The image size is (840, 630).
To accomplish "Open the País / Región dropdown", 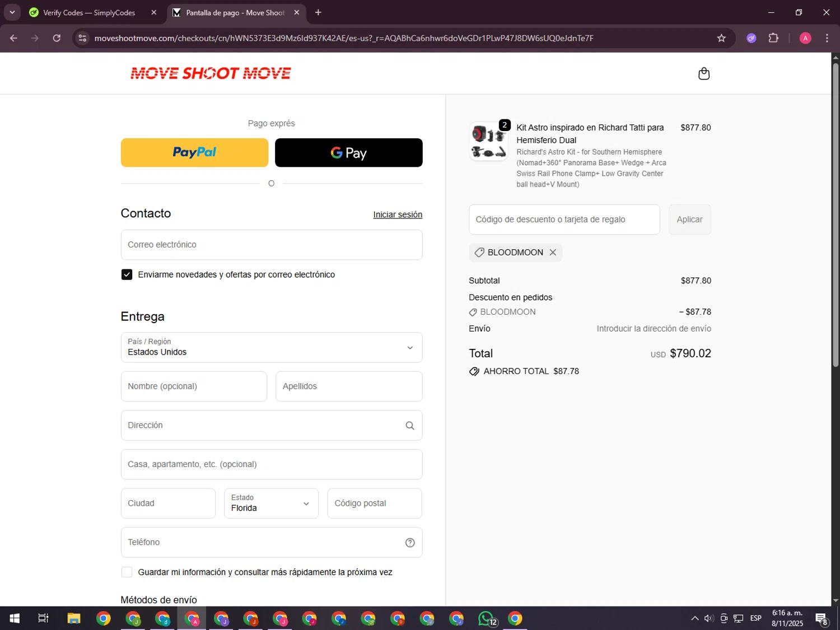I will pos(272,347).
